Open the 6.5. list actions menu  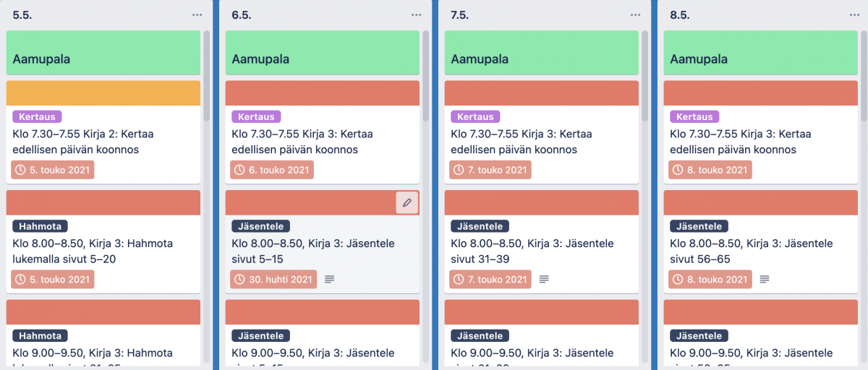click(x=417, y=14)
